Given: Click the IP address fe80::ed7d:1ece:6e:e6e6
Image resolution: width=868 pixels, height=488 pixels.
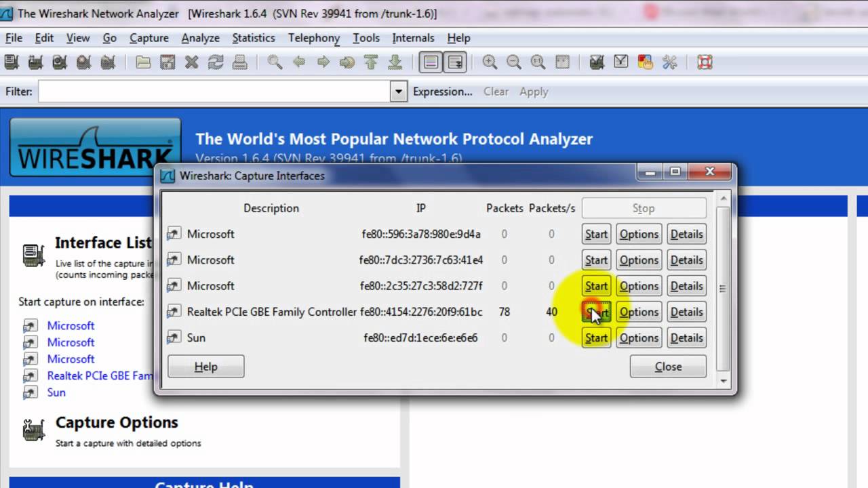Looking at the screenshot, I should 421,338.
